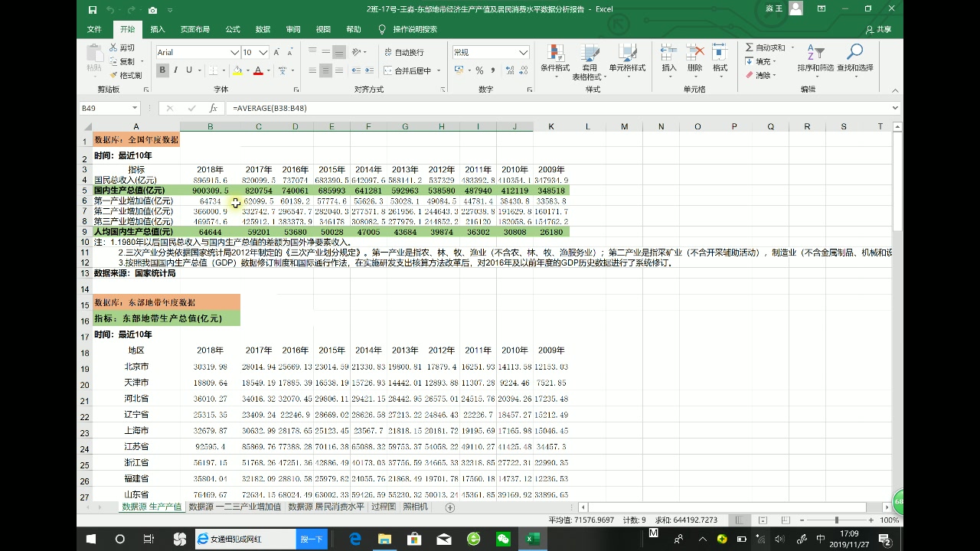Image resolution: width=980 pixels, height=551 pixels.
Task: Toggle align text right
Action: coord(338,70)
